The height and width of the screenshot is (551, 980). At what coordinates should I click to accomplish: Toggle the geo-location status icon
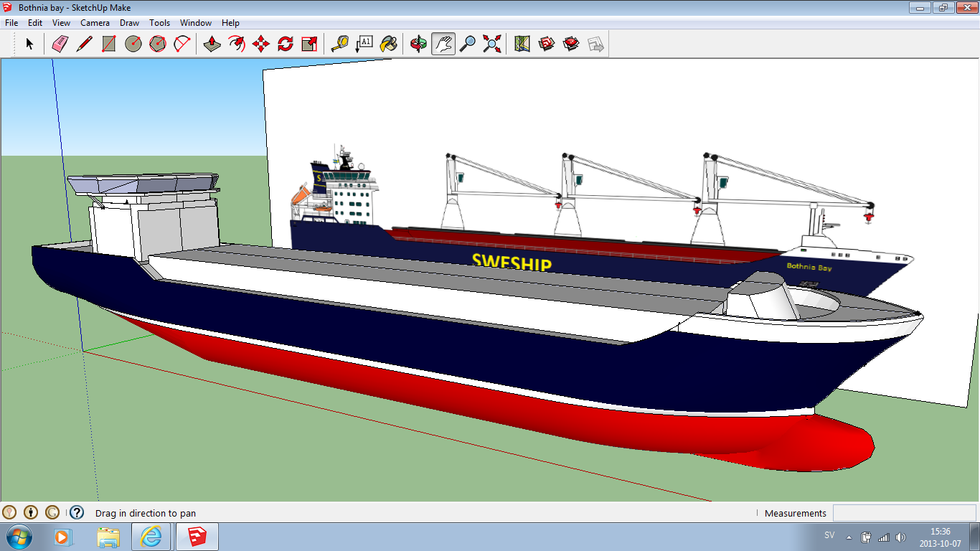pyautogui.click(x=9, y=512)
